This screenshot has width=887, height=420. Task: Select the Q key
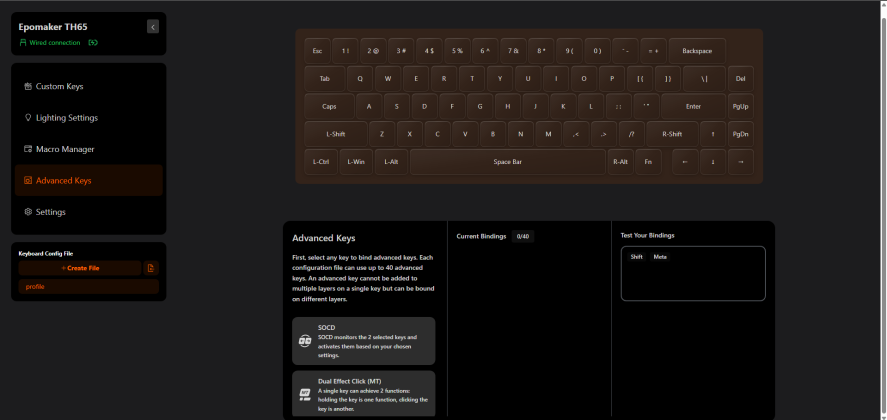[360, 79]
